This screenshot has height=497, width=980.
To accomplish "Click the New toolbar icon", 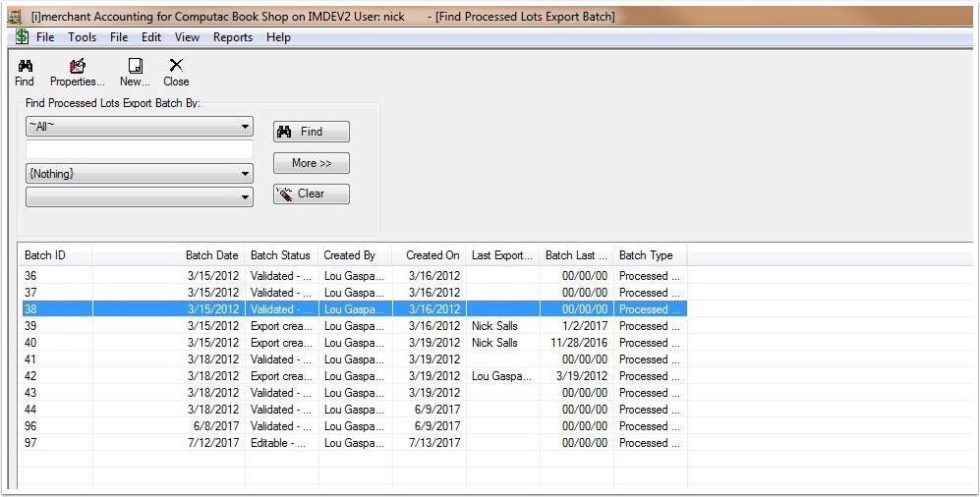I will click(135, 66).
